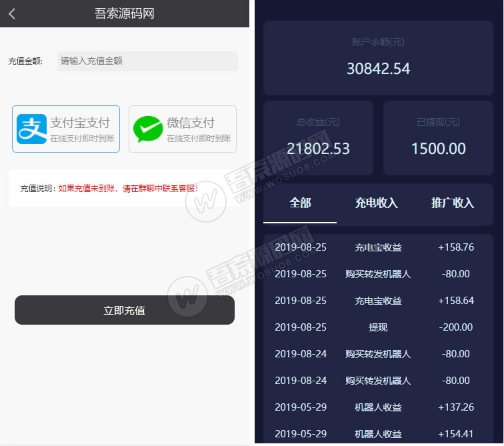The width and height of the screenshot is (504, 446).
Task: Click the back arrow in the header
Action: pos(12,14)
